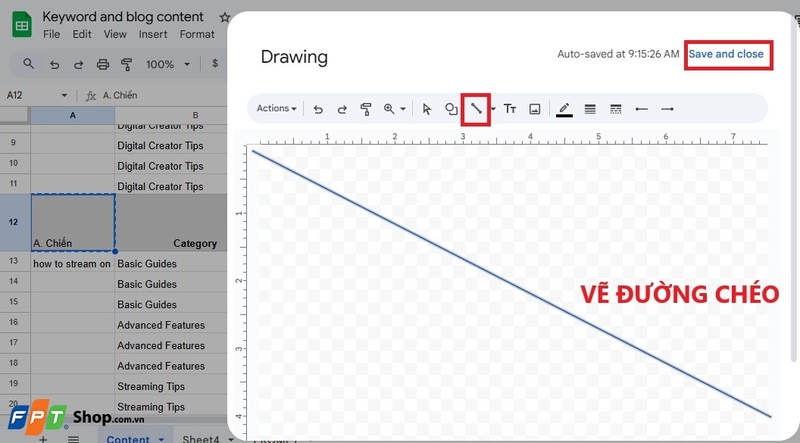Choose the Select arrow tool

tap(427, 109)
